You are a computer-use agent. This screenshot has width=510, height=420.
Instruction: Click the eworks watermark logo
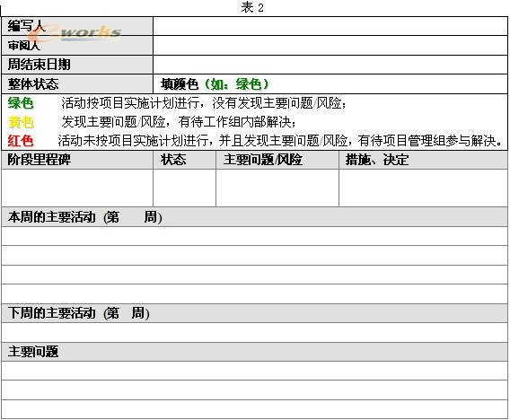75,33
